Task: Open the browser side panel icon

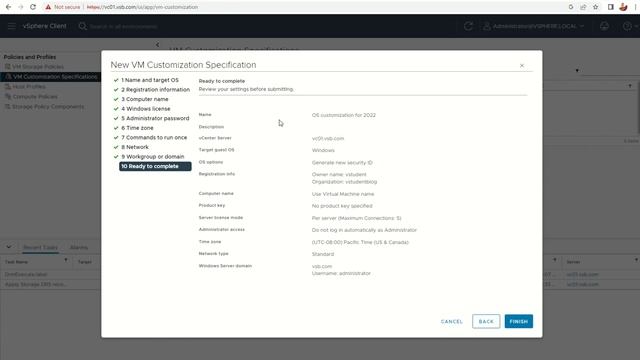Action: coord(611,7)
